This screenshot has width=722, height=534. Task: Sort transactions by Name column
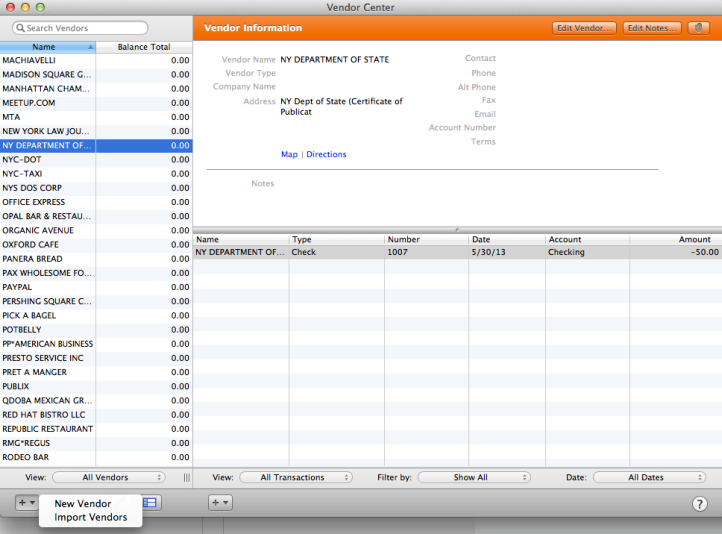pos(241,239)
